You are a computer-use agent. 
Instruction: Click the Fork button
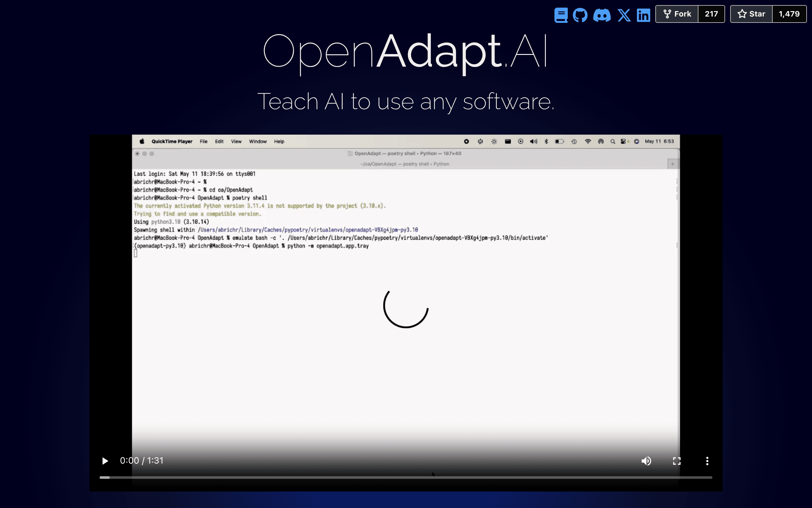[x=677, y=14]
